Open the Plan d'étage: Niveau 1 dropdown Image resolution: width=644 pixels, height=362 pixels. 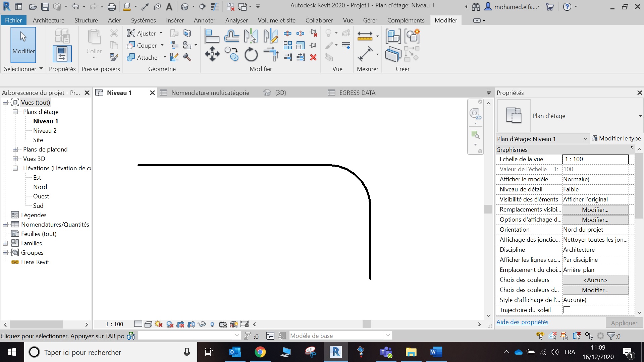585,139
